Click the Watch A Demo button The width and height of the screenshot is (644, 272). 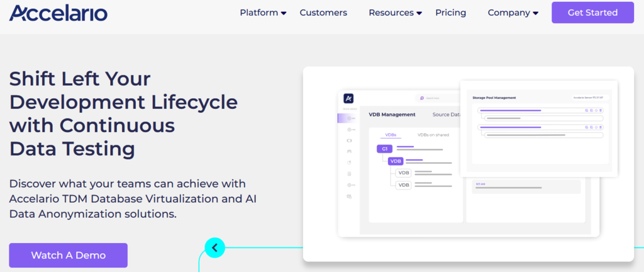[x=68, y=255]
